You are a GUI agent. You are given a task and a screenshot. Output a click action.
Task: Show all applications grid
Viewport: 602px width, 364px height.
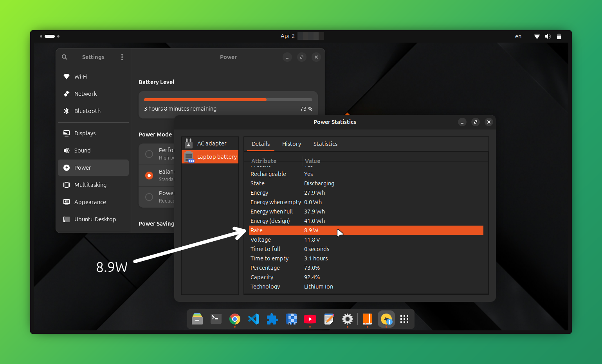tap(404, 319)
